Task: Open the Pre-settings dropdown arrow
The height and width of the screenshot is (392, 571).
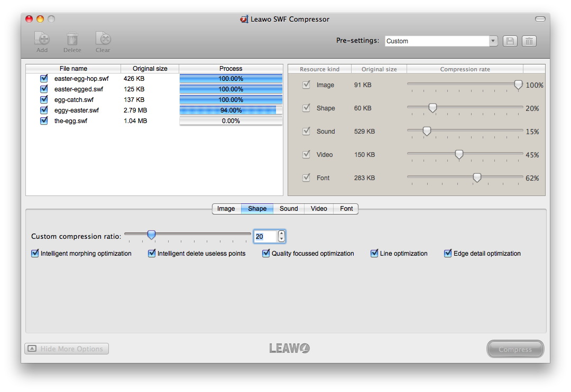Action: click(493, 41)
